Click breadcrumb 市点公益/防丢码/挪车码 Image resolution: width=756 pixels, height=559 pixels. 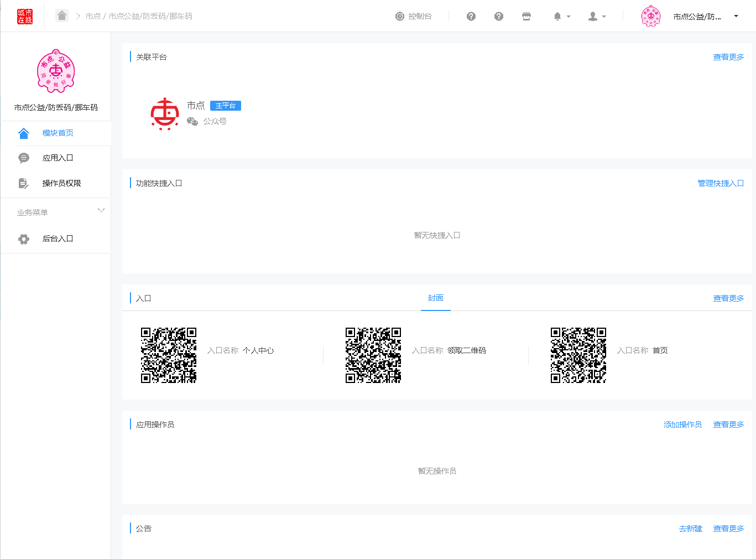point(150,17)
